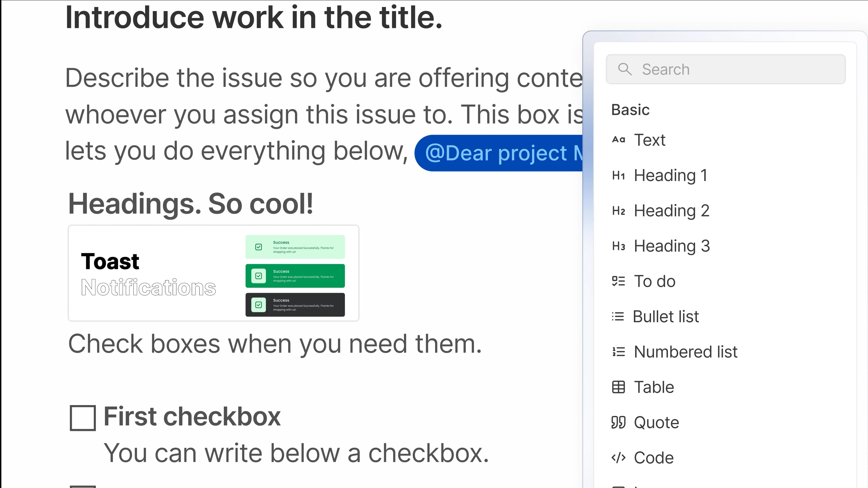The height and width of the screenshot is (488, 868).
Task: Choose the Heading 2 icon
Action: click(618, 211)
